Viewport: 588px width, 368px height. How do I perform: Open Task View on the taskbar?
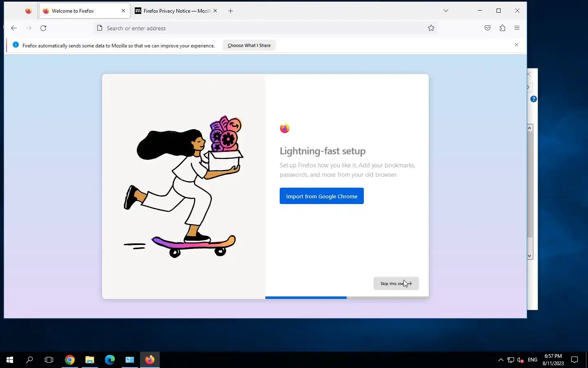pyautogui.click(x=49, y=360)
